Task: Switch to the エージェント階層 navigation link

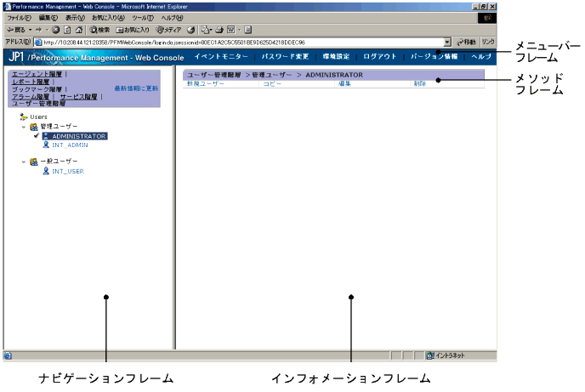Action: 37,74
